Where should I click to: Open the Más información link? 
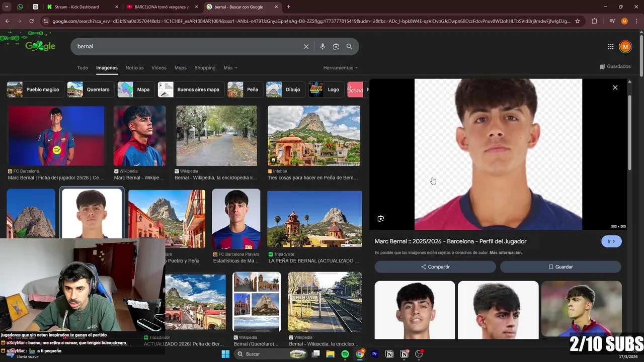pyautogui.click(x=505, y=253)
